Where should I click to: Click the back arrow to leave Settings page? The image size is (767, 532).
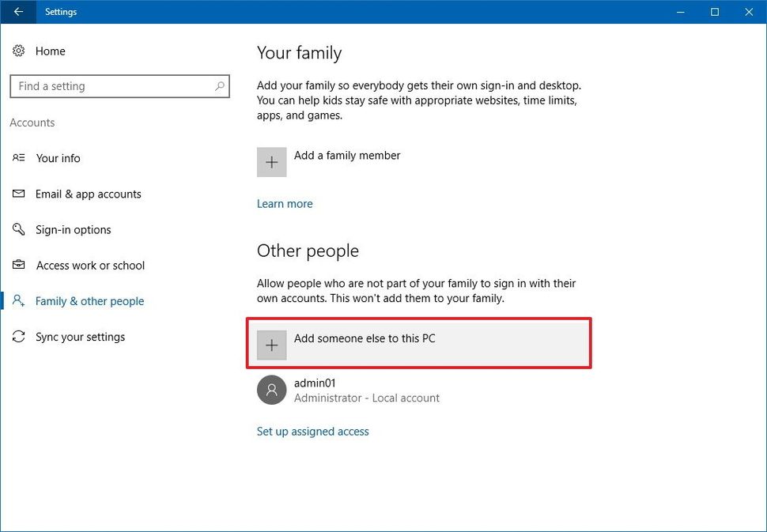(17, 12)
